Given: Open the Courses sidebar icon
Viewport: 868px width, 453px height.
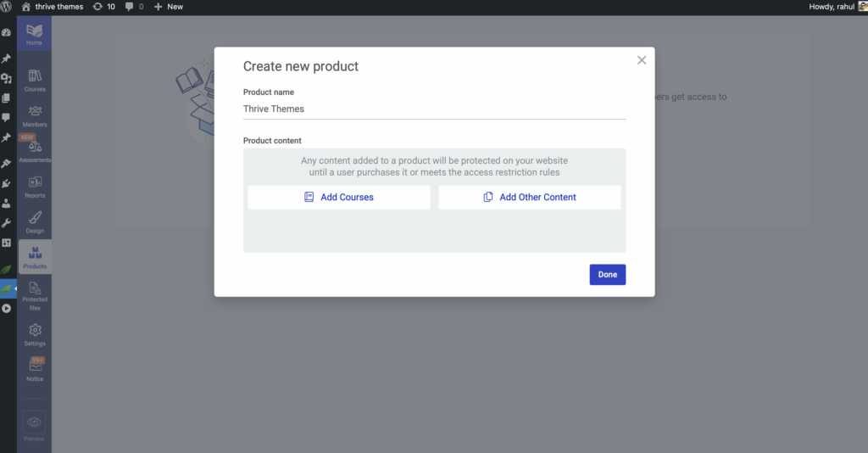Looking at the screenshot, I should 35,80.
